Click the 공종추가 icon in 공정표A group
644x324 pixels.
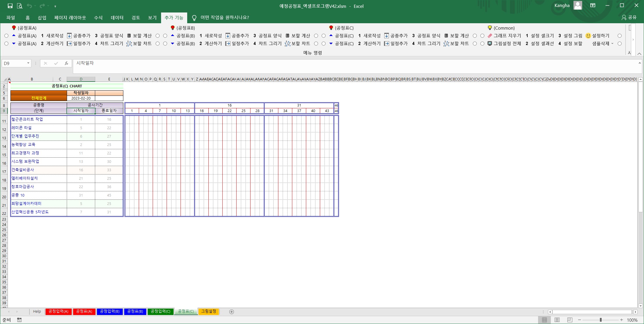[x=69, y=36]
